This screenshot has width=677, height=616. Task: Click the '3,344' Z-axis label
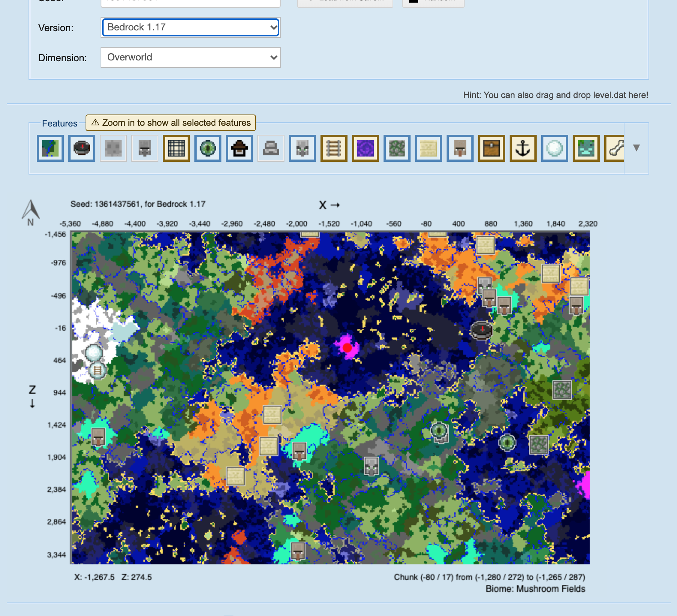56,555
